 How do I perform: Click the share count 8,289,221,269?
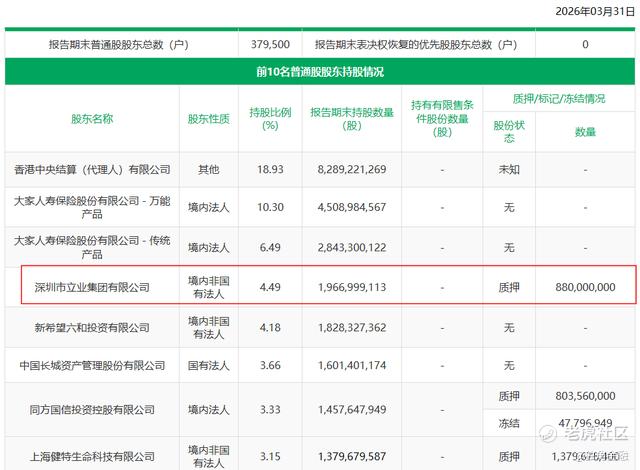click(x=352, y=169)
